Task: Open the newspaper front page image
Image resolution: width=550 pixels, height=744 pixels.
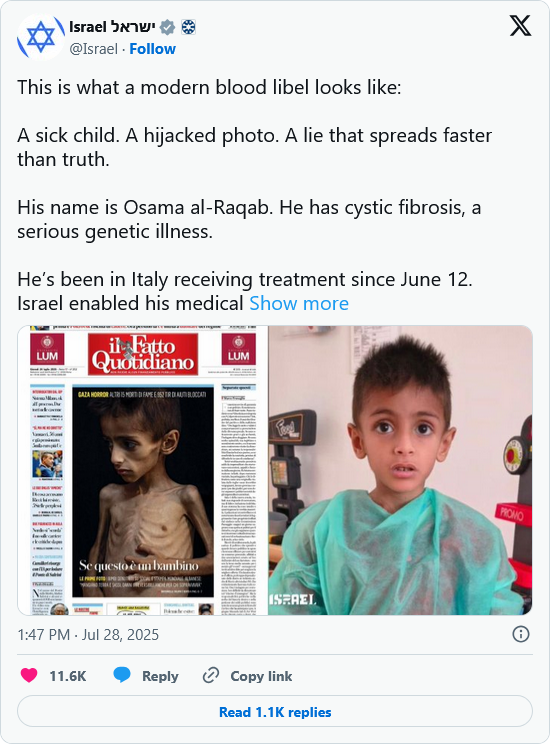Action: [143, 470]
